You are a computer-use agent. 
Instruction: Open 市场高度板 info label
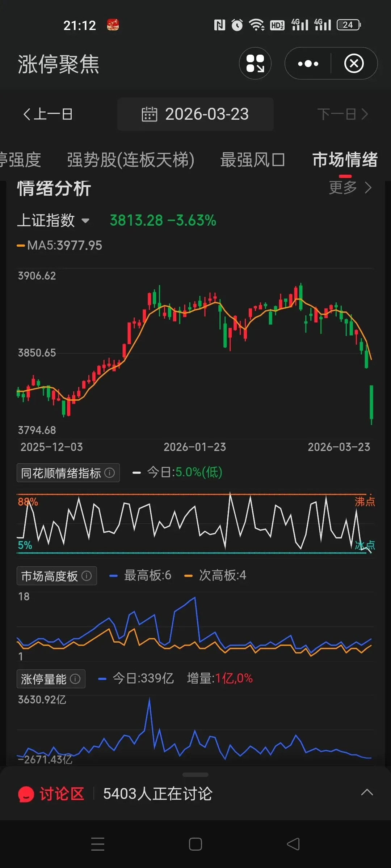[x=56, y=576]
